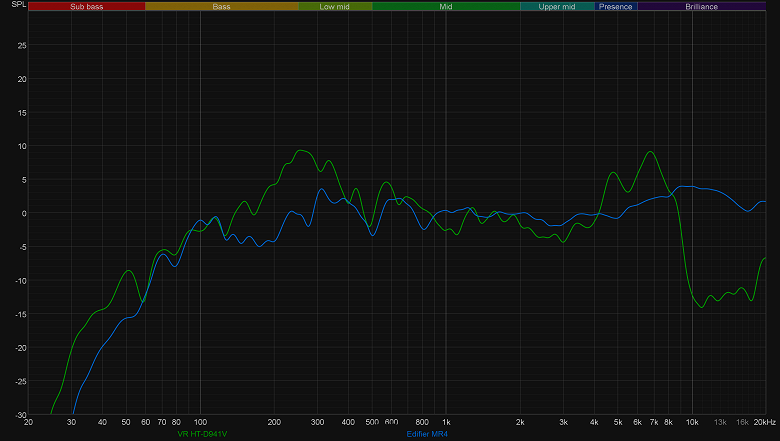Viewport: 780px width, 441px height.
Task: Click the 70 Hz frequency axis label
Action: tap(162, 422)
